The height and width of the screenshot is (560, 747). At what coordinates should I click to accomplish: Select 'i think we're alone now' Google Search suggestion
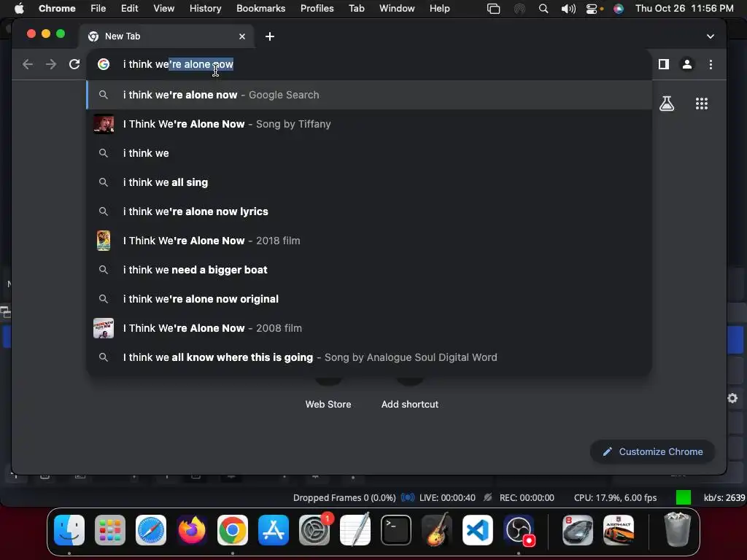click(x=369, y=95)
